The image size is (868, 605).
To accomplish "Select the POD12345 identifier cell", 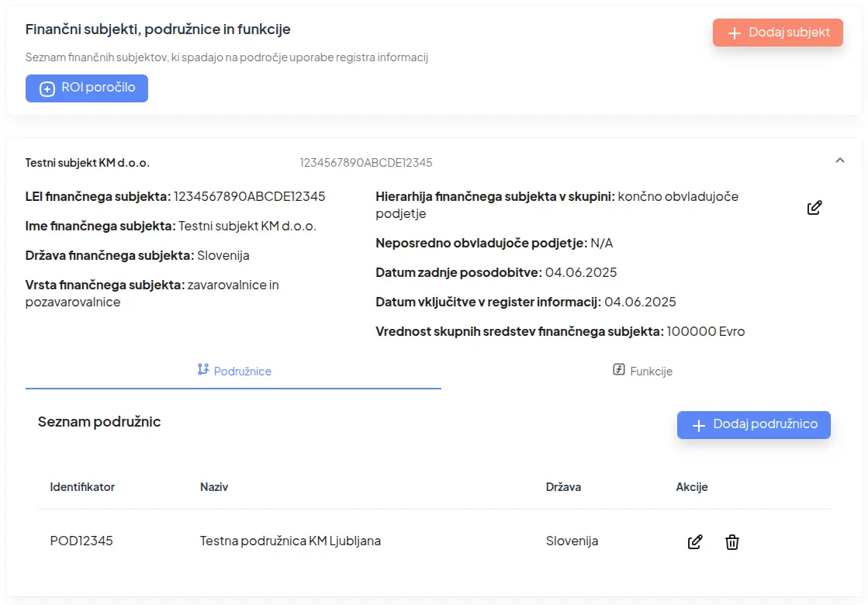I will click(81, 541).
